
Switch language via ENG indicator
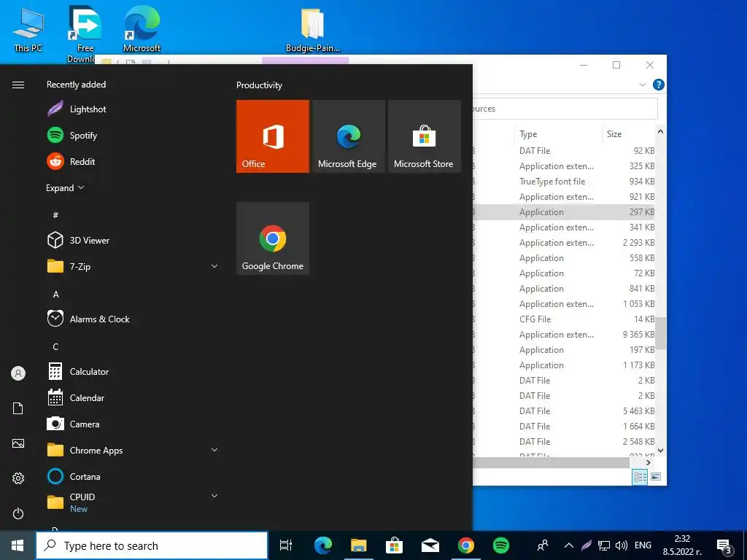tap(643, 545)
